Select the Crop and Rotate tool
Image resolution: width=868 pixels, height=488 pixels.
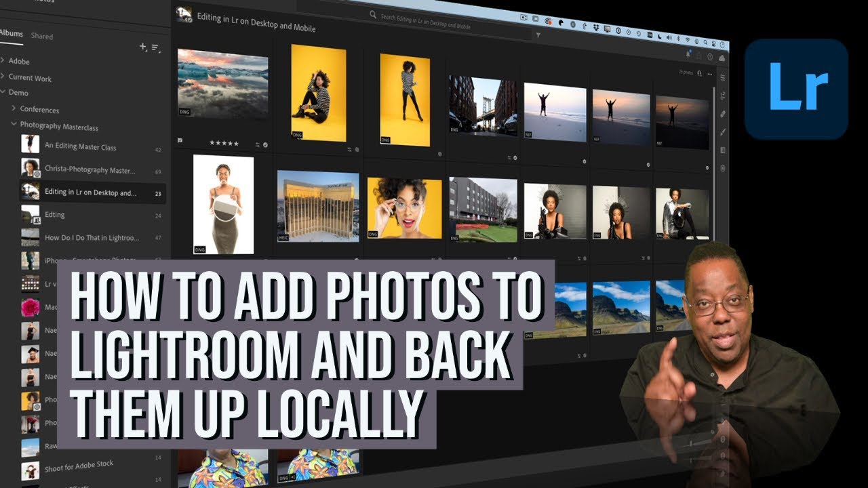coord(723,96)
